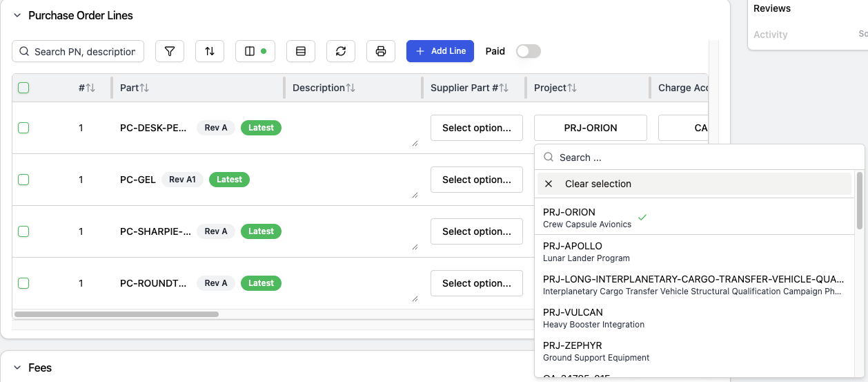The width and height of the screenshot is (868, 382).
Task: Check the PC-SHARPIE row checkbox
Action: pyautogui.click(x=23, y=231)
